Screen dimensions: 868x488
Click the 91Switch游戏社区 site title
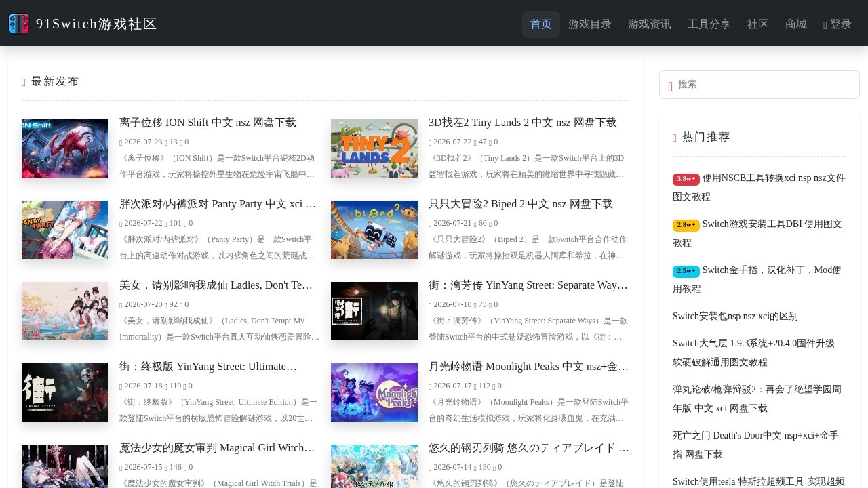[x=96, y=24]
